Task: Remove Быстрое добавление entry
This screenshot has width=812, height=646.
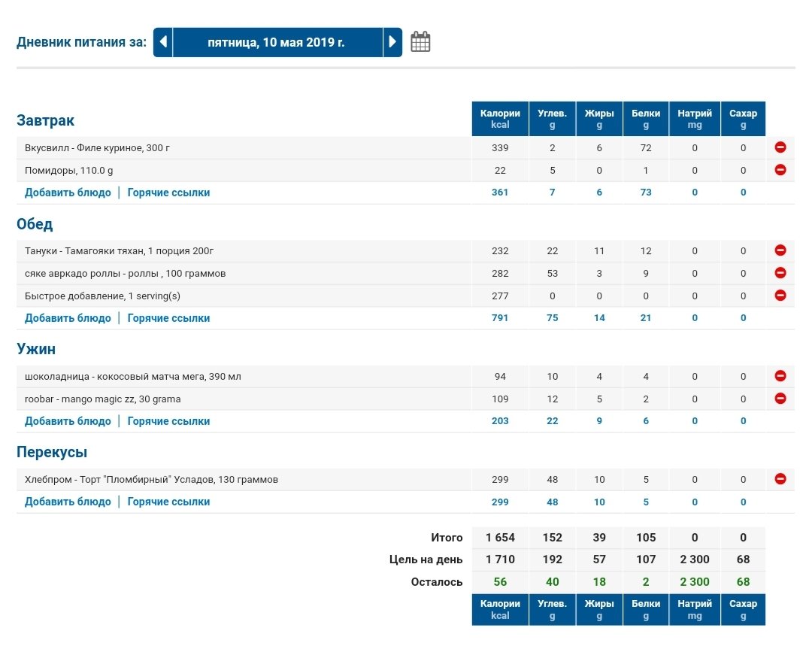Action: coord(780,296)
